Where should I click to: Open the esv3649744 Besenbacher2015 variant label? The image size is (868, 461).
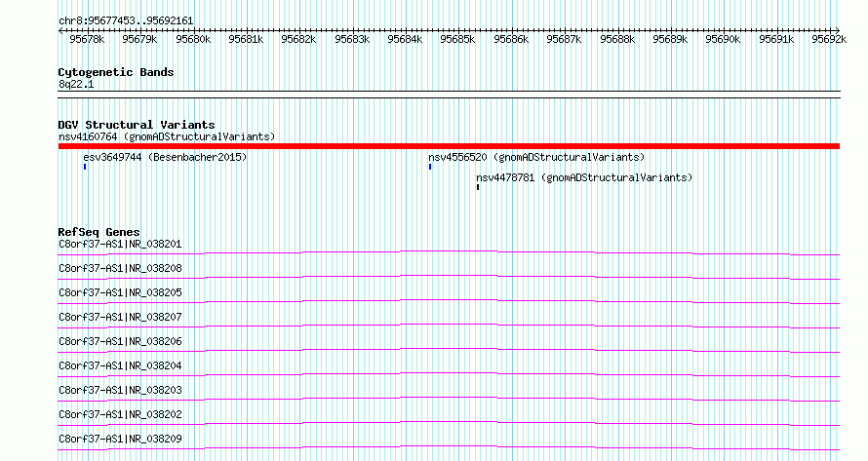point(165,157)
